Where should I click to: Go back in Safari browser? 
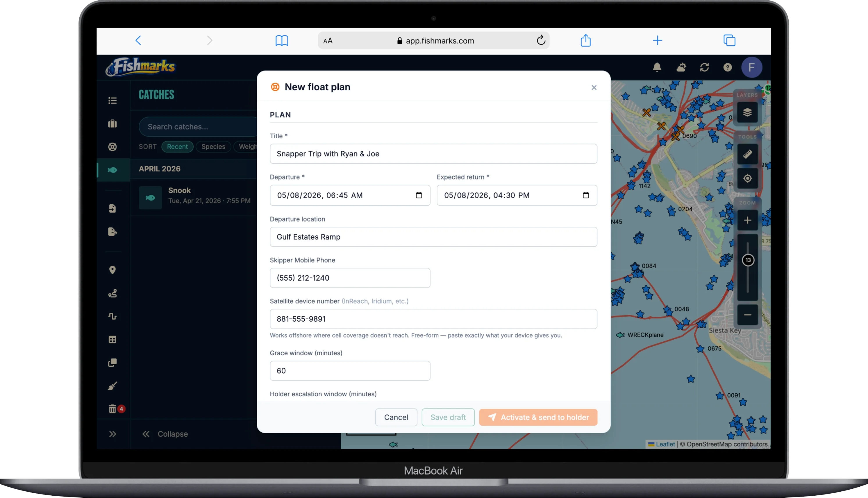tap(138, 40)
